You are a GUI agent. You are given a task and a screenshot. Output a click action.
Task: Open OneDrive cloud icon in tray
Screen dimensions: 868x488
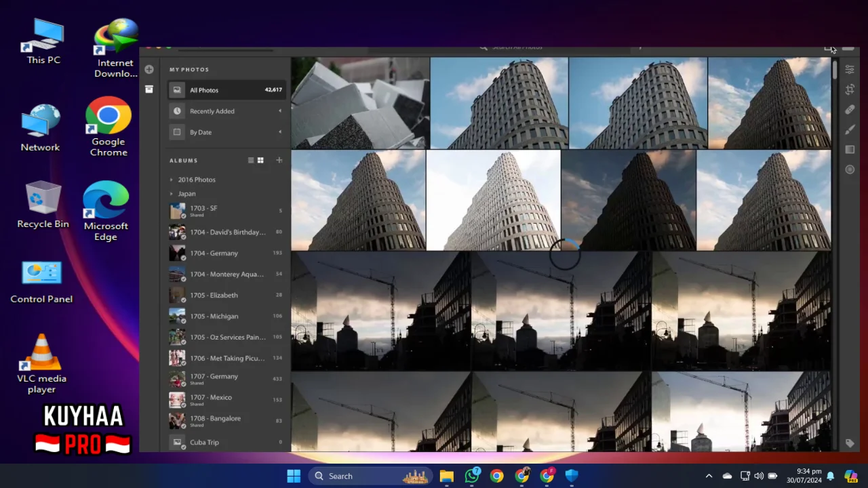727,476
